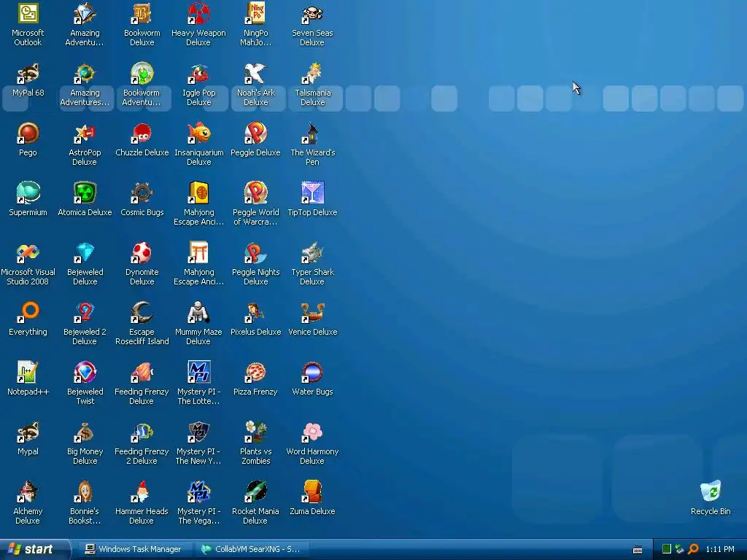Launch Bejeweled 2 Deluxe
Screen dimensions: 747x560
(x=85, y=313)
